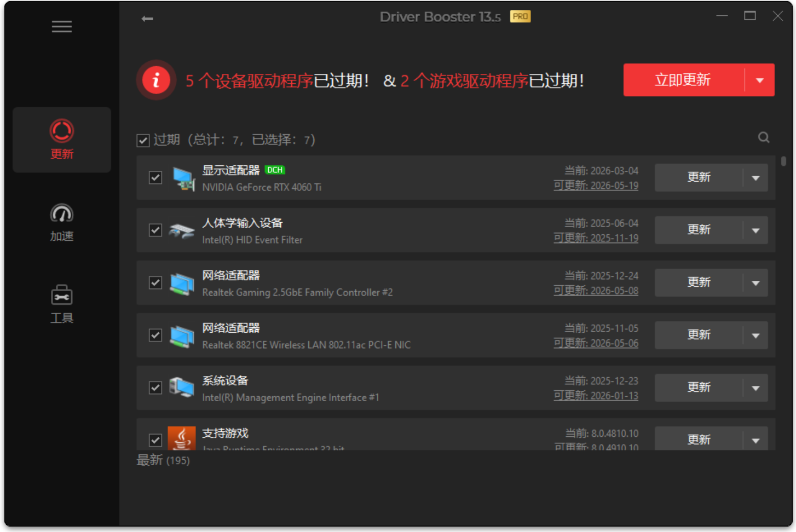Uncheck the NVIDIA GeForce RTX 4060 Ti row

pos(155,177)
